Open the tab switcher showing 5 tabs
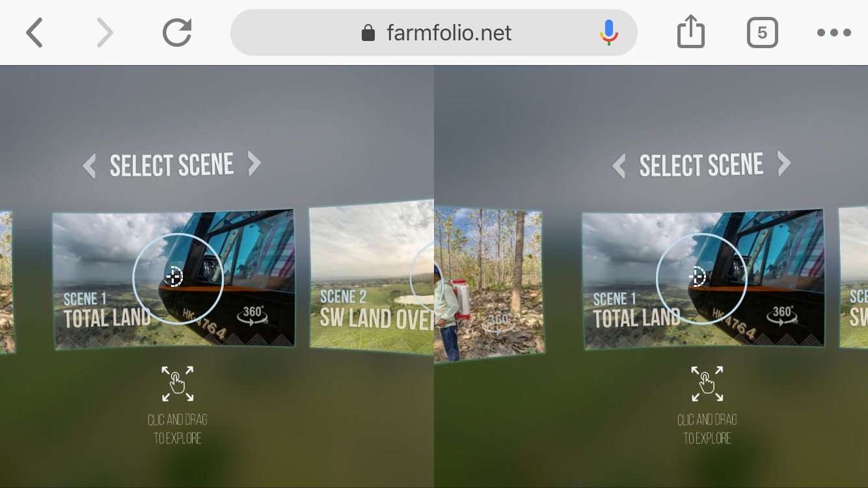Image resolution: width=868 pixels, height=488 pixels. click(x=762, y=33)
